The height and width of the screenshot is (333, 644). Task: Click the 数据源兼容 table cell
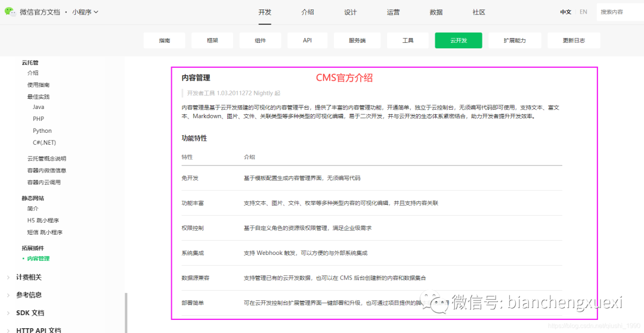(196, 278)
